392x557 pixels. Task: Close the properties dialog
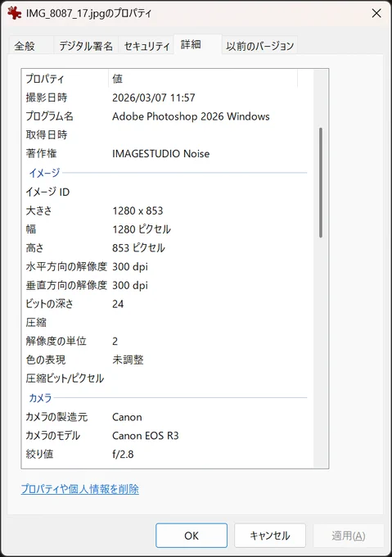(376, 13)
